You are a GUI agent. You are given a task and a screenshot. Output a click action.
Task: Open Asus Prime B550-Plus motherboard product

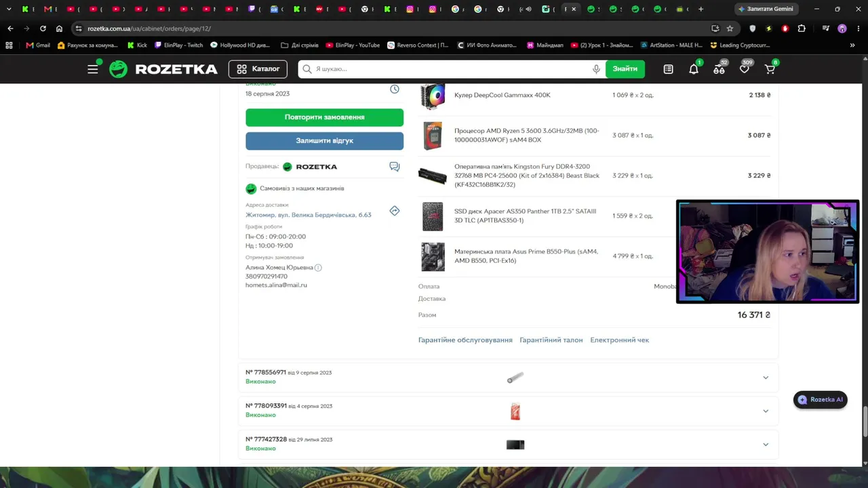pyautogui.click(x=526, y=256)
